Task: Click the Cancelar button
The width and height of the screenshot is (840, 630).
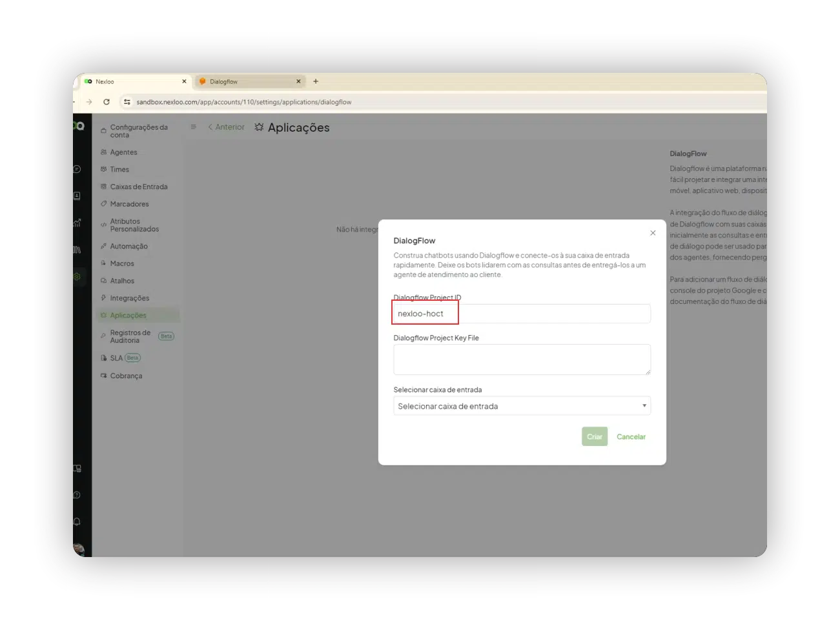Action: click(x=631, y=437)
